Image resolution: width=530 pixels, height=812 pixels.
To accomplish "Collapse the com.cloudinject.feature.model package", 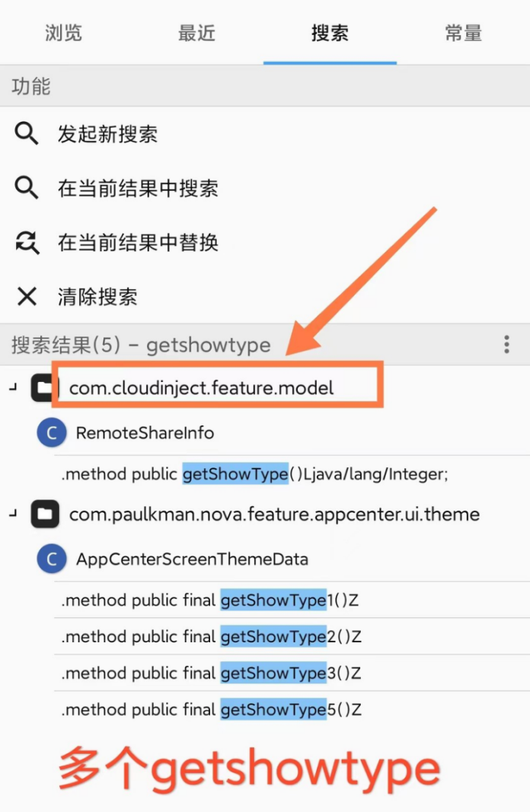I will pos(13,387).
